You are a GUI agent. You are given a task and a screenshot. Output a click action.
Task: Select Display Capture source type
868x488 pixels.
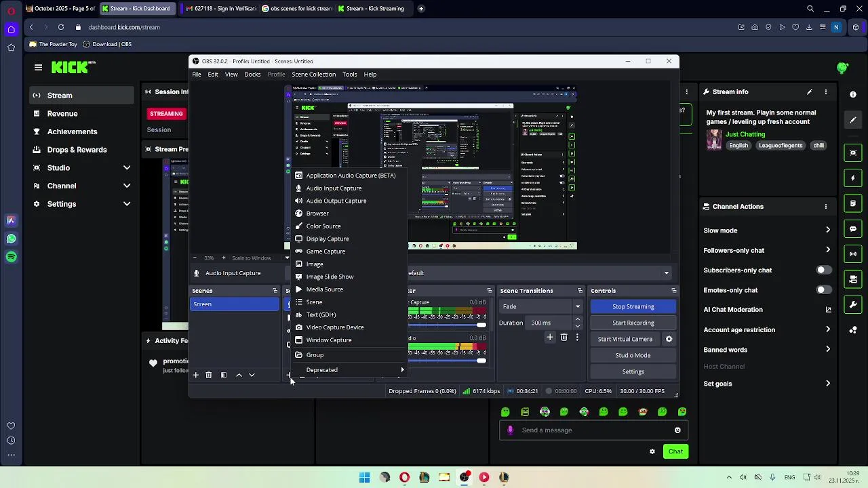[350, 239]
